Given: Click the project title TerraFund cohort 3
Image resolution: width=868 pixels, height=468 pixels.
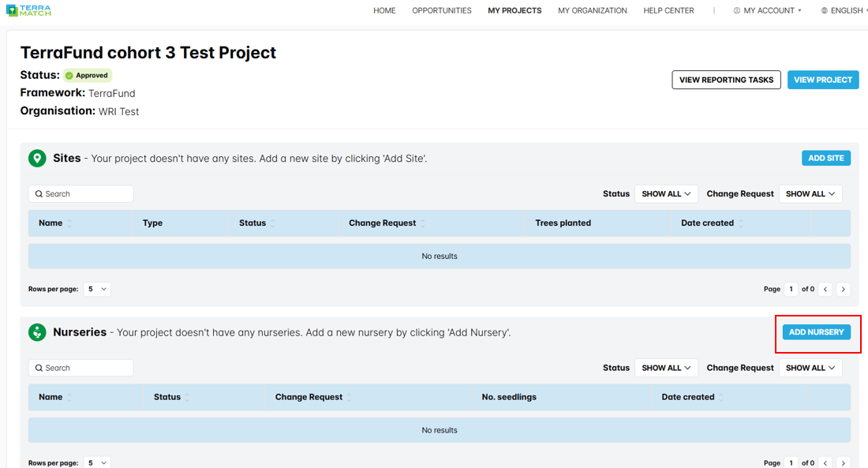Looking at the screenshot, I should (148, 53).
